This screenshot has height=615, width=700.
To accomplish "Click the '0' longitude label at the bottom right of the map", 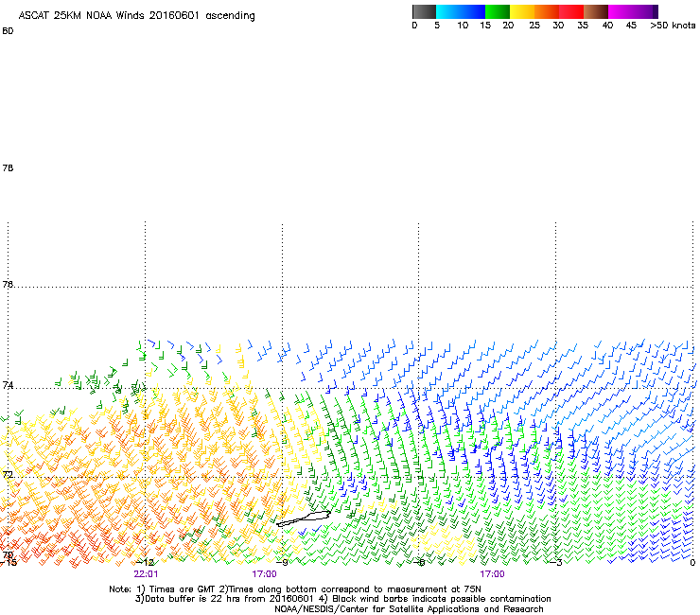I will [692, 562].
